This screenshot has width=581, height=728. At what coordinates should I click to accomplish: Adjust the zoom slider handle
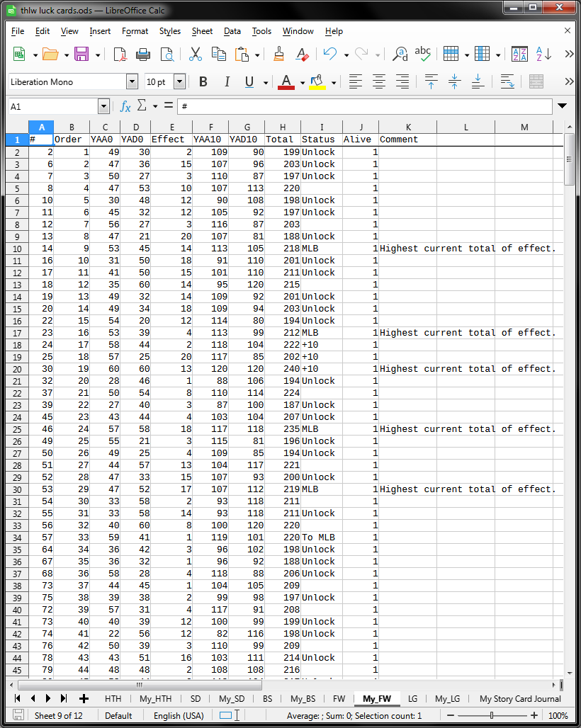(x=491, y=715)
